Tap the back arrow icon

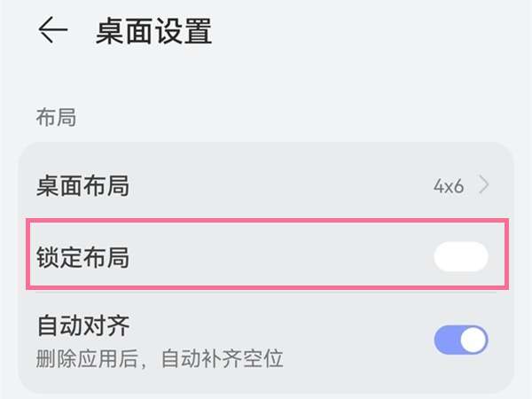pos(53,31)
